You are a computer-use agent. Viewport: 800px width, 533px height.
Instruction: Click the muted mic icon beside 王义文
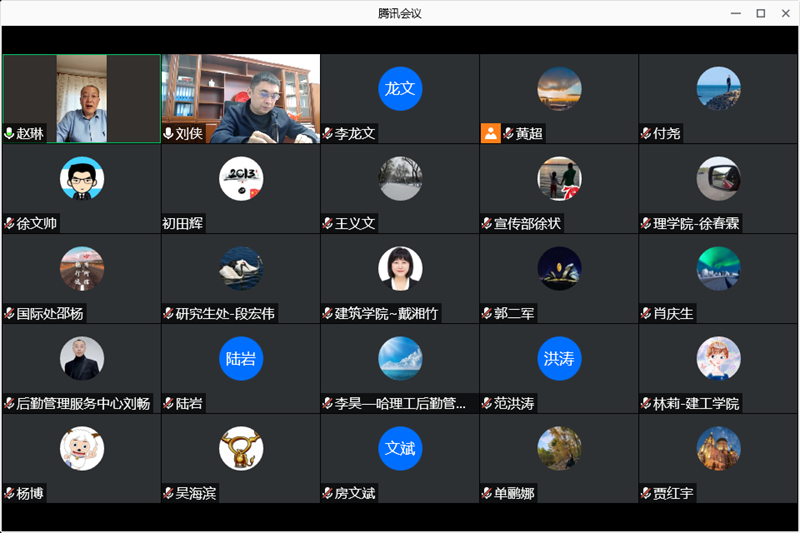click(x=328, y=223)
